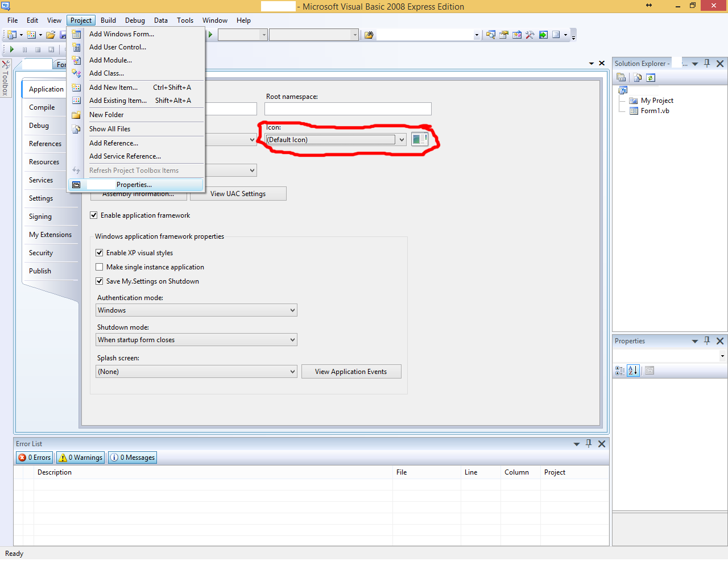Click the Root namespace input field

pyautogui.click(x=348, y=109)
